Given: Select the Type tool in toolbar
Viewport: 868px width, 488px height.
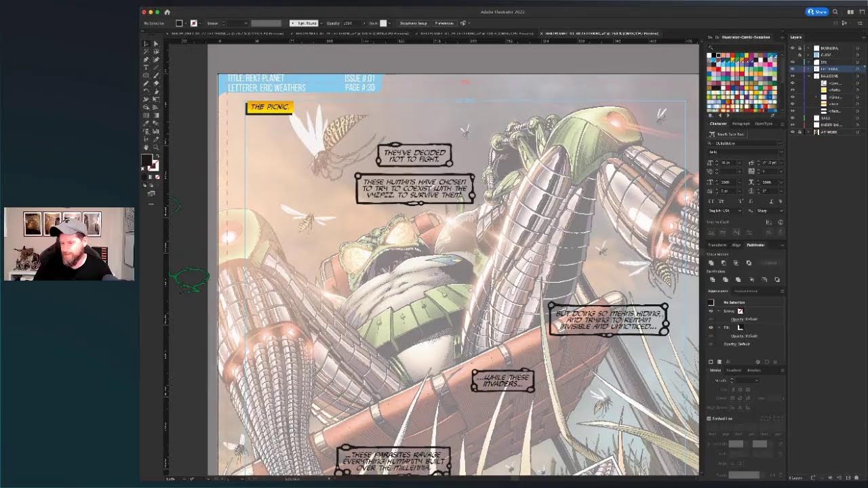Looking at the screenshot, I should [x=146, y=68].
